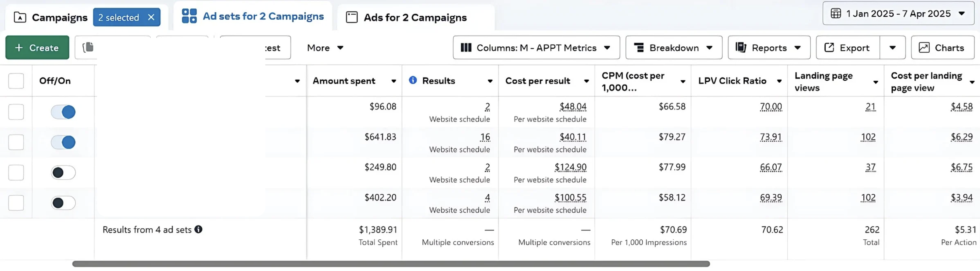Clear the 2 selected filter with X
The image size is (980, 271).
[x=151, y=17]
